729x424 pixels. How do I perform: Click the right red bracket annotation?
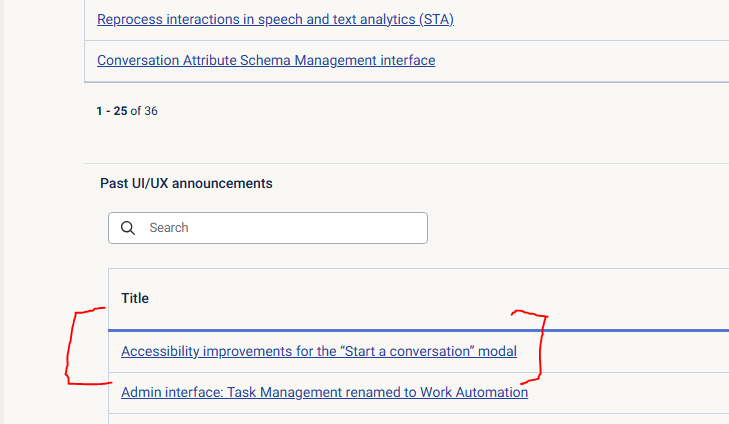[x=541, y=345]
